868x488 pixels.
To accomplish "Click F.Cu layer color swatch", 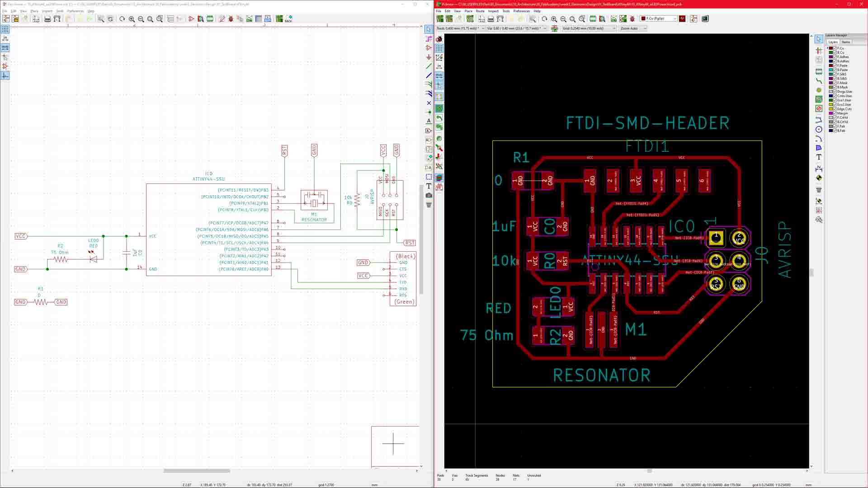I will [831, 48].
